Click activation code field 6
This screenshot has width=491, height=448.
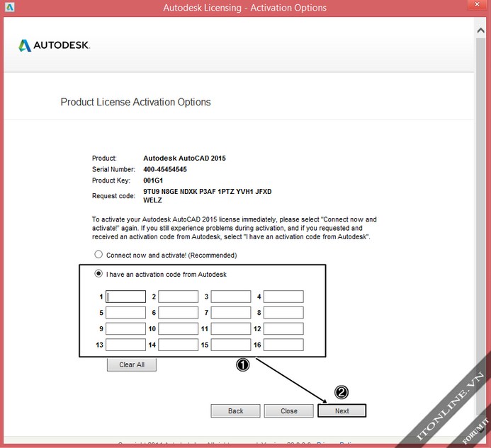coord(178,313)
